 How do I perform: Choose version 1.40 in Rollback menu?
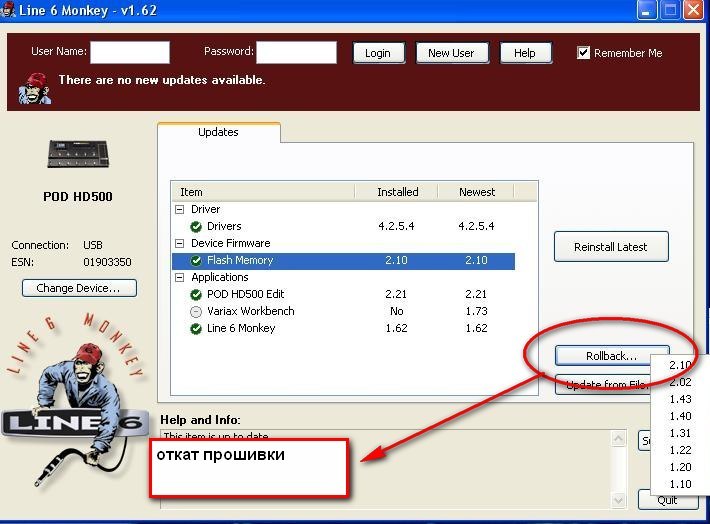pos(680,416)
